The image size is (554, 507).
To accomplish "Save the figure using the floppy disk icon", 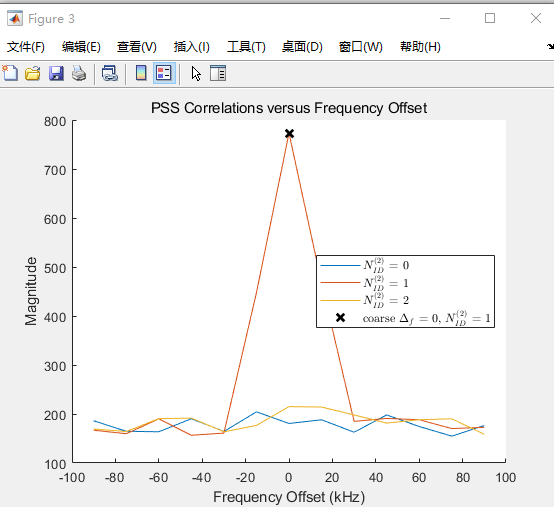I will pyautogui.click(x=56, y=73).
